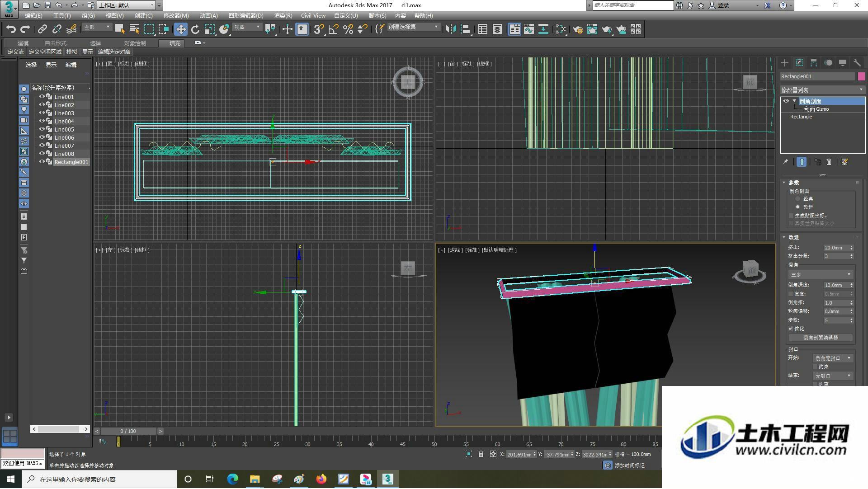The height and width of the screenshot is (489, 868).
Task: Toggle visibility eye of Line001
Action: [x=42, y=97]
